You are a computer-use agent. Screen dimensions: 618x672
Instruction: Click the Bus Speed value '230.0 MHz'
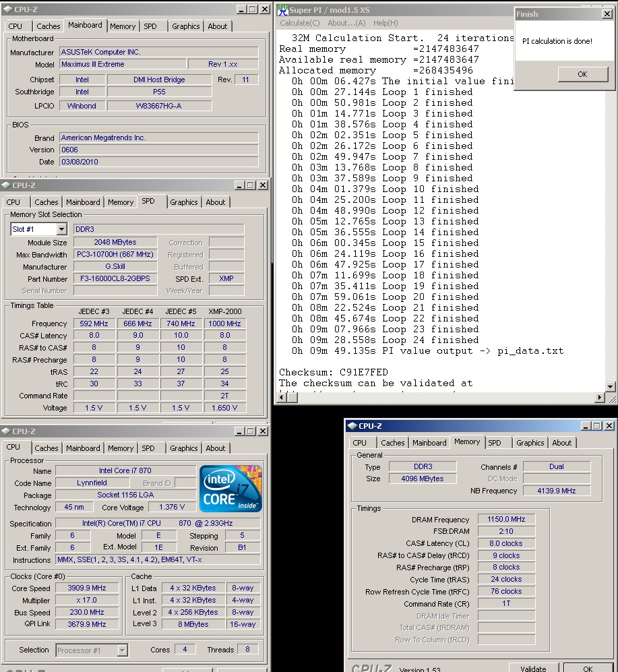86,613
